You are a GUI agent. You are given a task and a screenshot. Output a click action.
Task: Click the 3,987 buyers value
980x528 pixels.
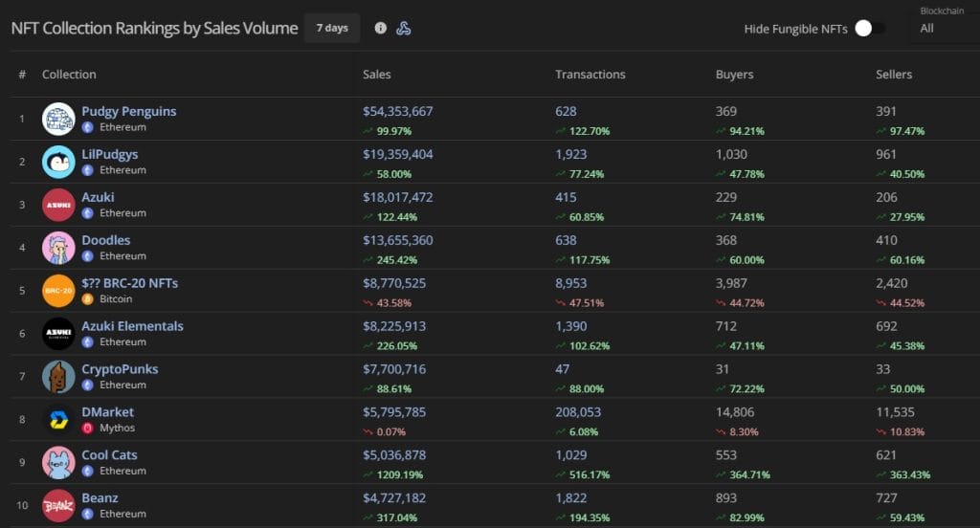(731, 283)
